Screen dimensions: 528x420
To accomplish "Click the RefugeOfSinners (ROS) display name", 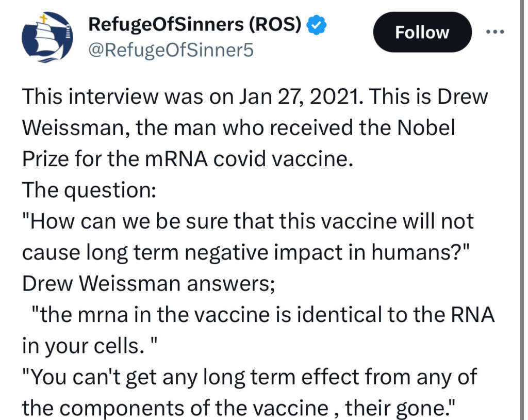I will point(197,23).
